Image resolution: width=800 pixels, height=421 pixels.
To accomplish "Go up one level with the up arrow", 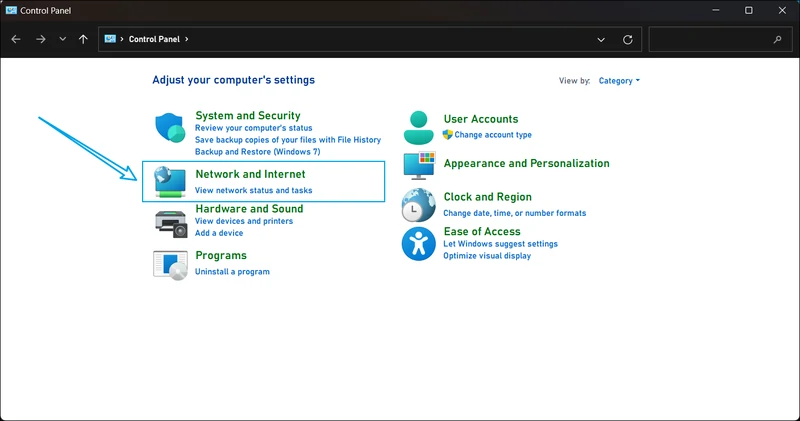I will click(x=83, y=39).
